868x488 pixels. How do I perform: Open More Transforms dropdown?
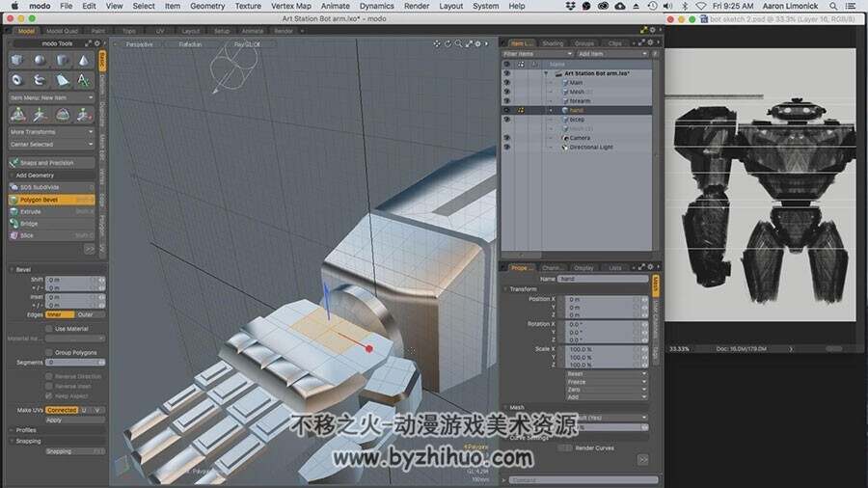click(52, 132)
